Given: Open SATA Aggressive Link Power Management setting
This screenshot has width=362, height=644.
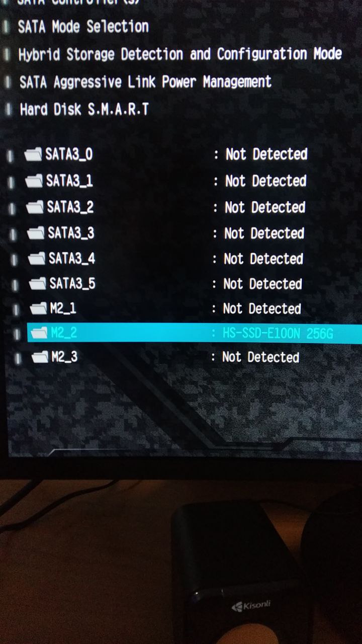Looking at the screenshot, I should (145, 82).
